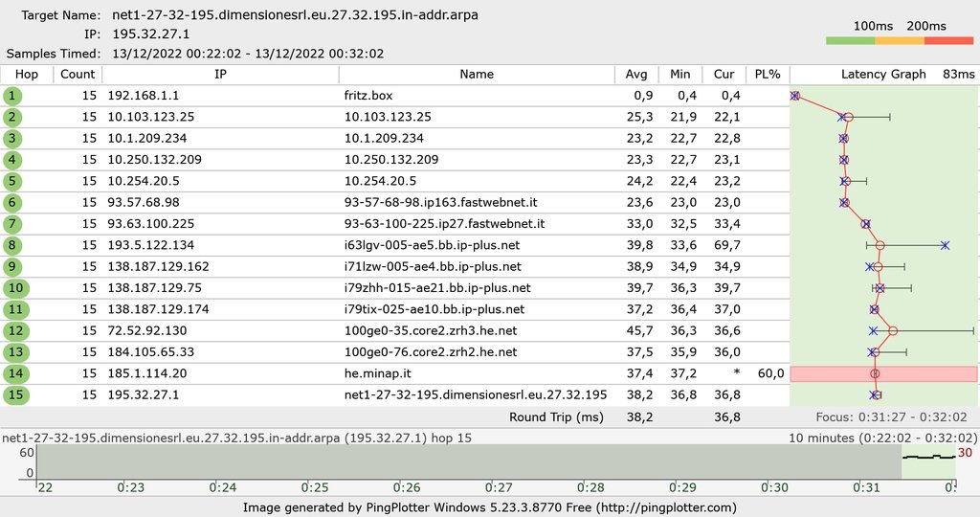Click the red latency legend color bar
Viewport: 980px width, 517px height.
(948, 40)
